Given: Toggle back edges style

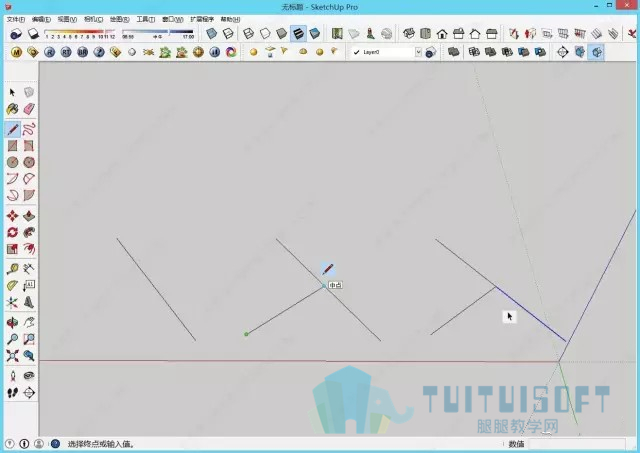Looking at the screenshot, I should coord(228,33).
